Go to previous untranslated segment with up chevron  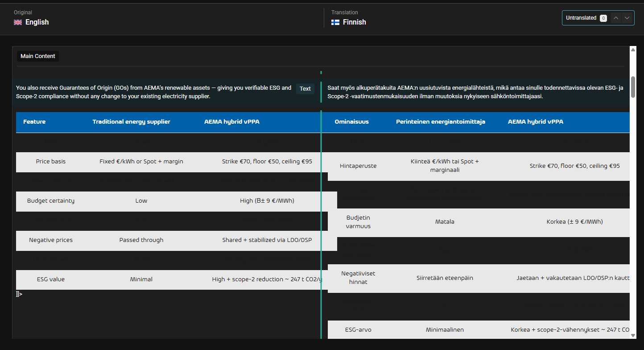[616, 18]
